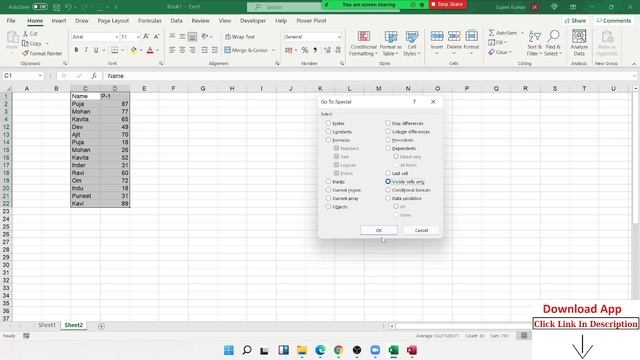The height and width of the screenshot is (360, 640).
Task: Open the font color dropdown arrow
Action: 158,50
